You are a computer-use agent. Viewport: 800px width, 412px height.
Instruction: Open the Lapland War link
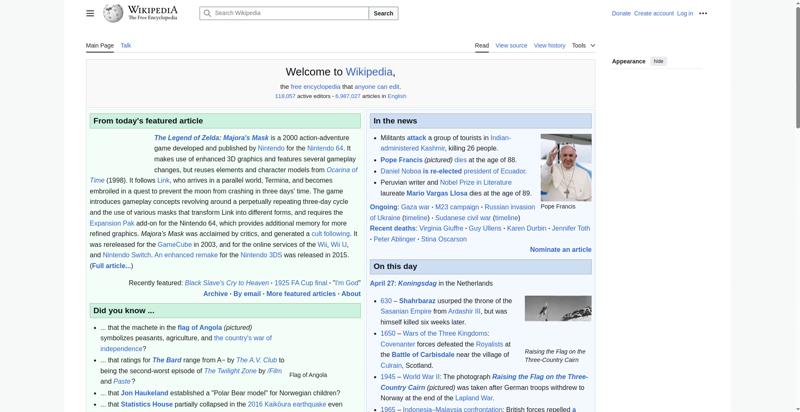point(473,398)
